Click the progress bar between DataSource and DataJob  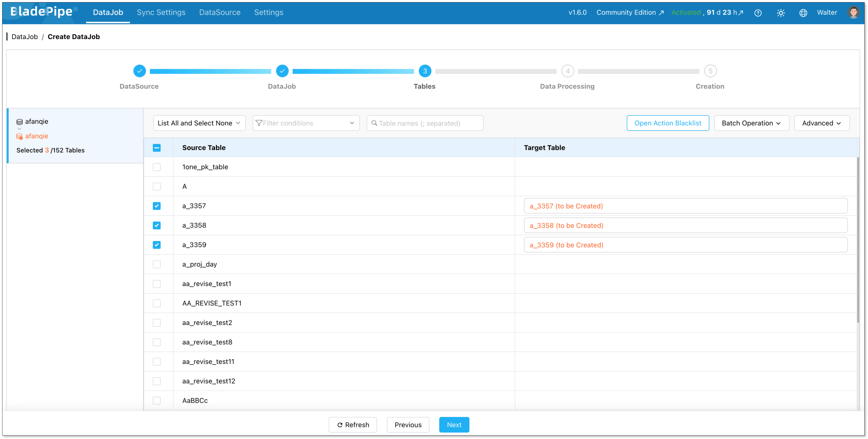[x=211, y=71]
